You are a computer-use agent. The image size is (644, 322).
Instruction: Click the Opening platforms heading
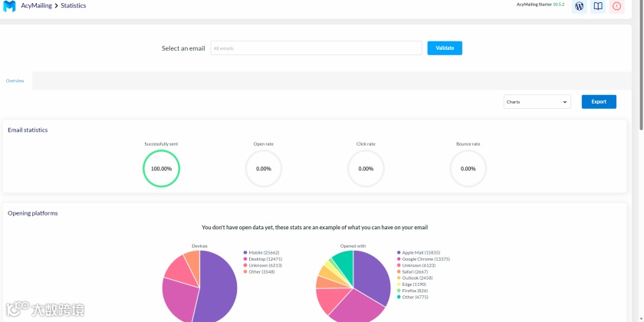[33, 213]
